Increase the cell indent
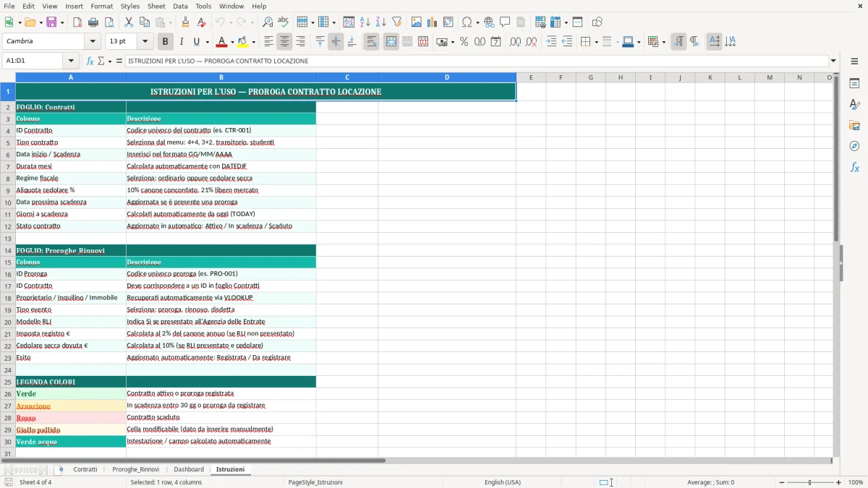Viewport: 868px width, 488px height. point(551,42)
